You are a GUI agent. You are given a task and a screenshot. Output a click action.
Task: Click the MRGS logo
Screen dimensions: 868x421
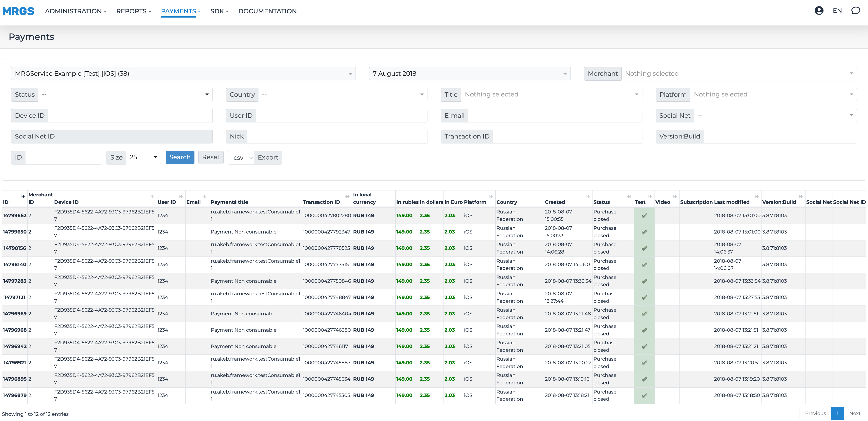pyautogui.click(x=18, y=11)
